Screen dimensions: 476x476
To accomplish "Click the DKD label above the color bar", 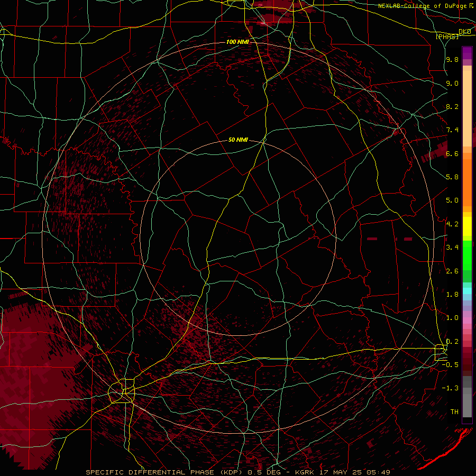I will pos(465,31).
